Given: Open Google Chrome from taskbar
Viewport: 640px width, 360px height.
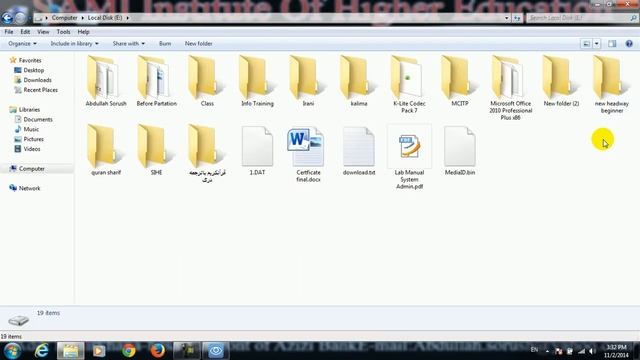Looking at the screenshot, I should [x=129, y=351].
